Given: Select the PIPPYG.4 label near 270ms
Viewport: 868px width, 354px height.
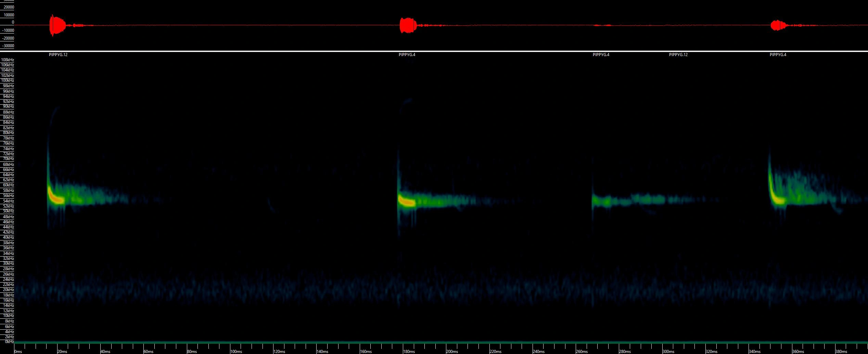Looking at the screenshot, I should click(601, 55).
